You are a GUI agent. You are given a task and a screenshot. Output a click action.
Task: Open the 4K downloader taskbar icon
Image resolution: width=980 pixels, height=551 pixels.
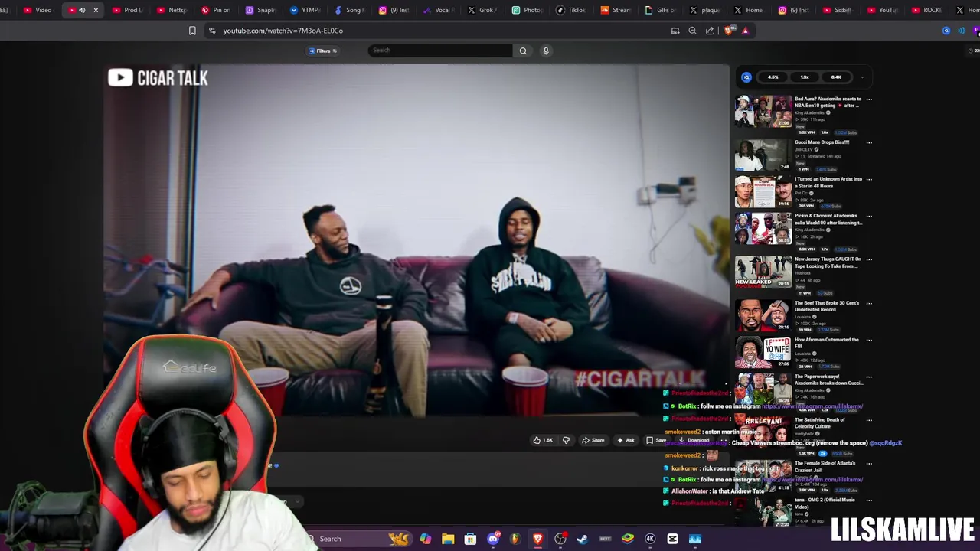[650, 539]
